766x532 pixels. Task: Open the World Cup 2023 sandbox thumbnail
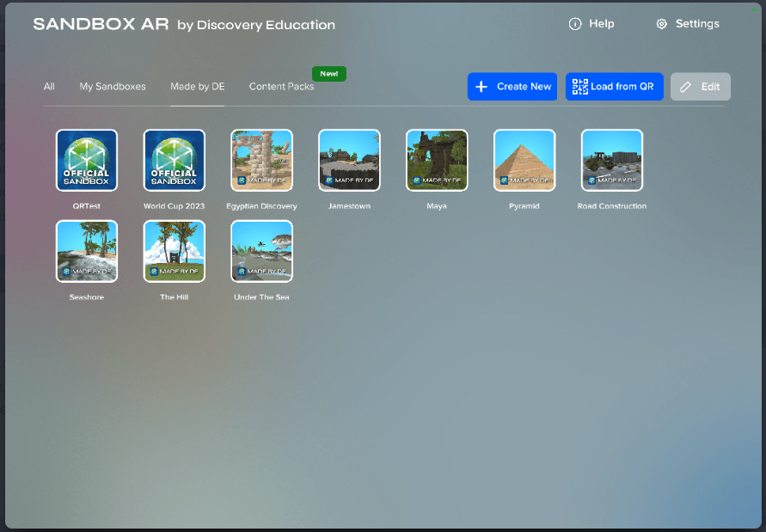174,160
